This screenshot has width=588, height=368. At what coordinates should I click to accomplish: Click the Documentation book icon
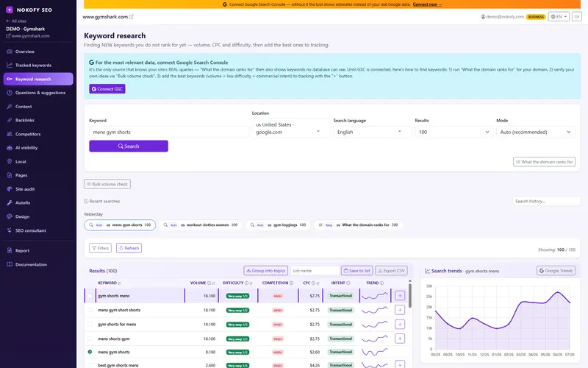pos(10,264)
